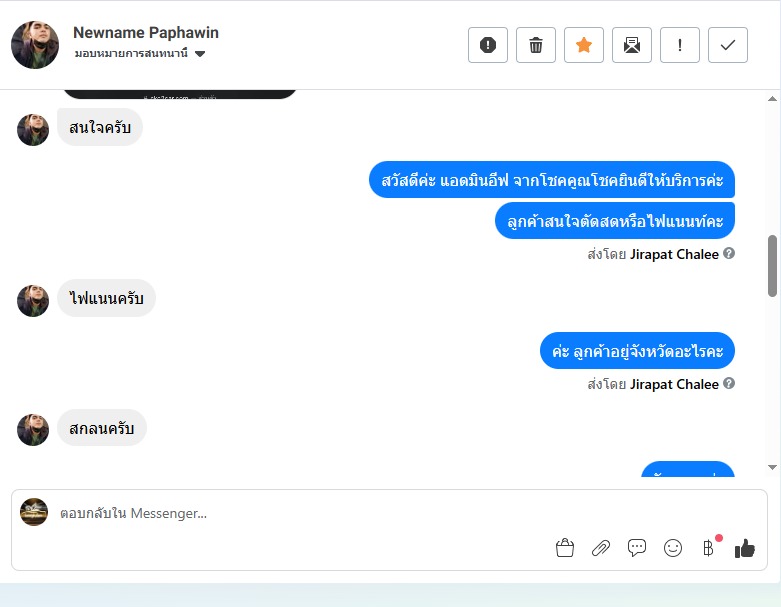This screenshot has width=781, height=607.
Task: Open Newname Paphawin's header profile picture
Action: pos(35,45)
